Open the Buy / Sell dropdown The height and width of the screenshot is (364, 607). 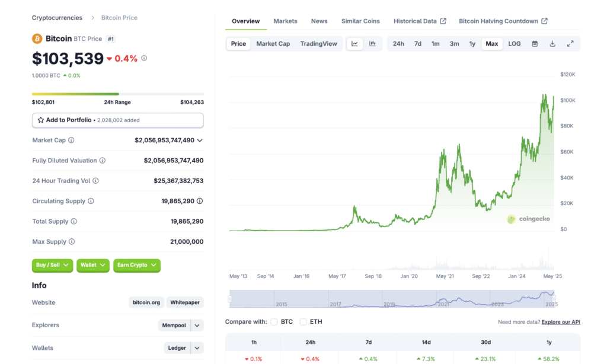click(x=52, y=265)
